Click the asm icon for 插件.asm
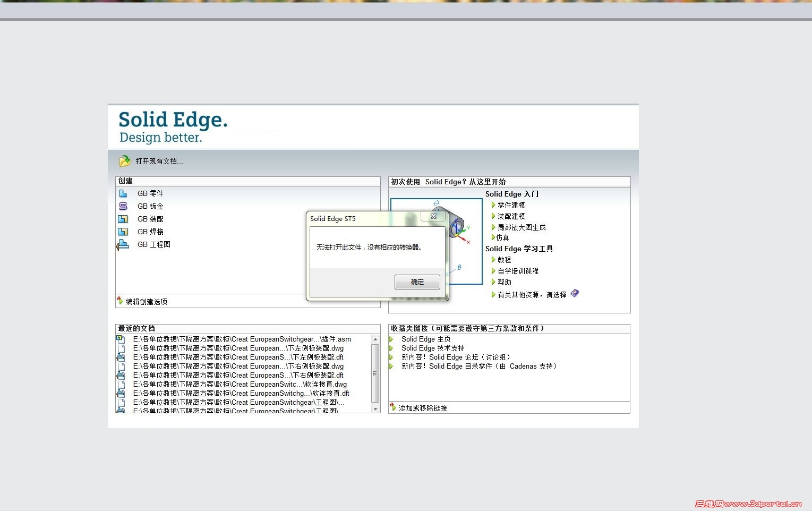 coord(121,339)
